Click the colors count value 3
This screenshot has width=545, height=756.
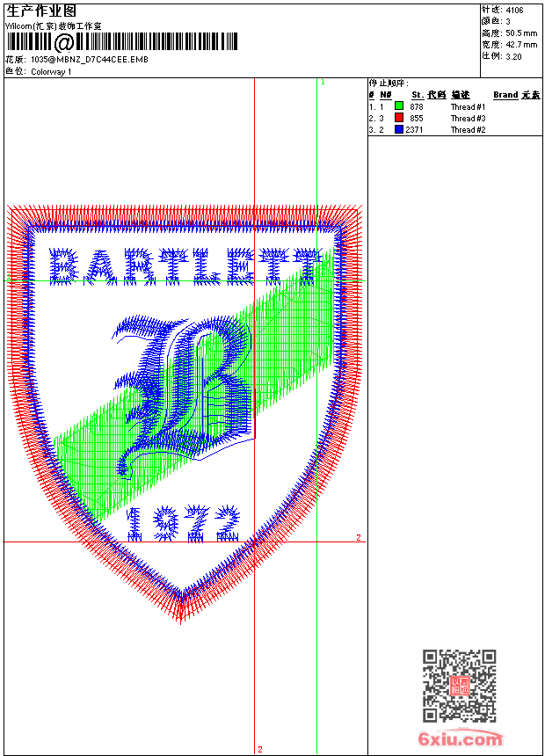point(508,21)
